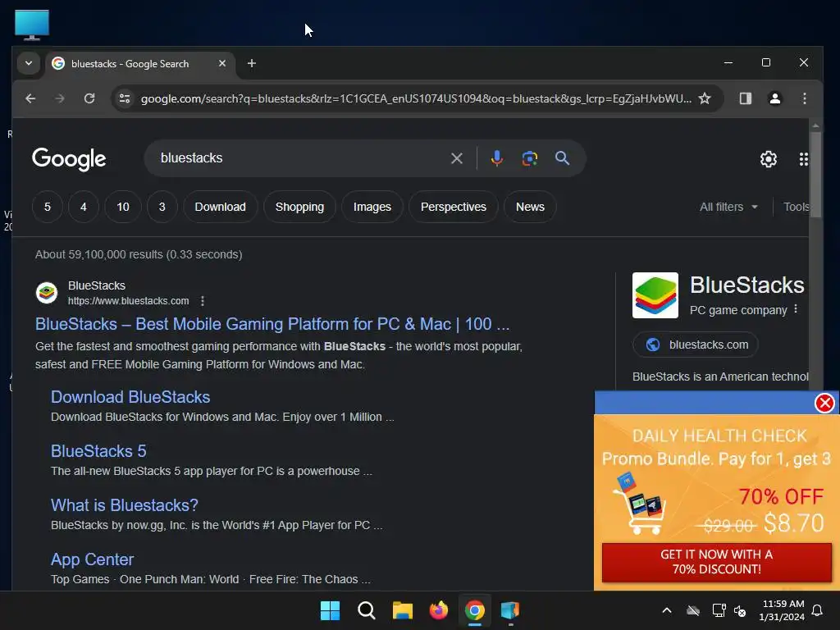Image resolution: width=840 pixels, height=630 pixels.
Task: Open BlueStacks Best Mobile Gaming Platform link
Action: point(272,324)
